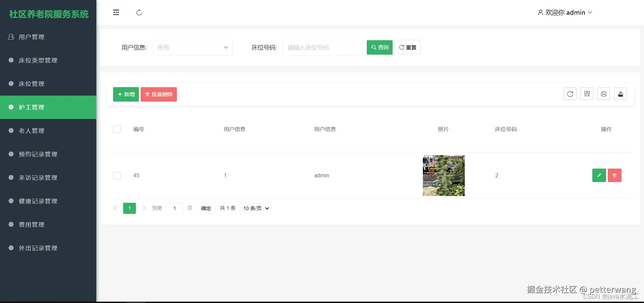Open the column display settings icon

[x=587, y=94]
